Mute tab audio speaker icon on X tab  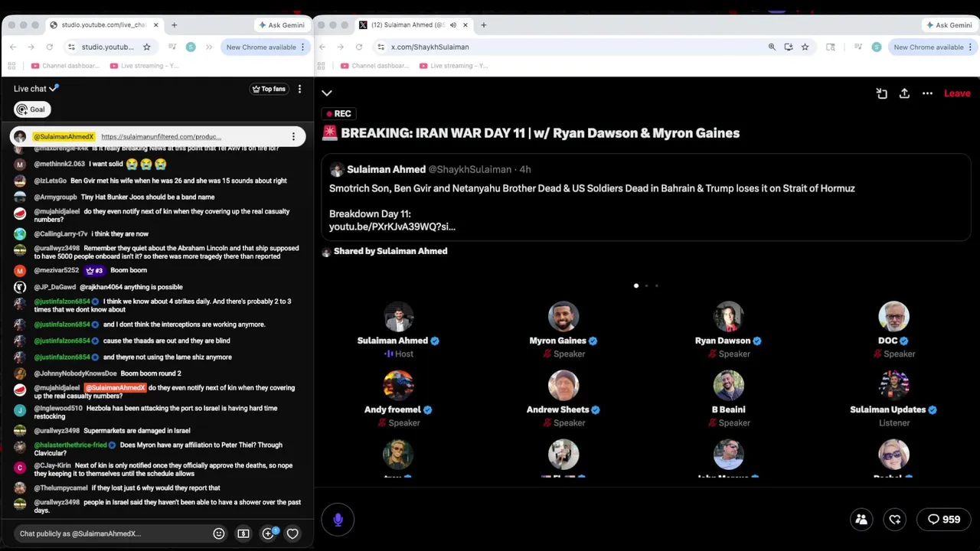(452, 25)
